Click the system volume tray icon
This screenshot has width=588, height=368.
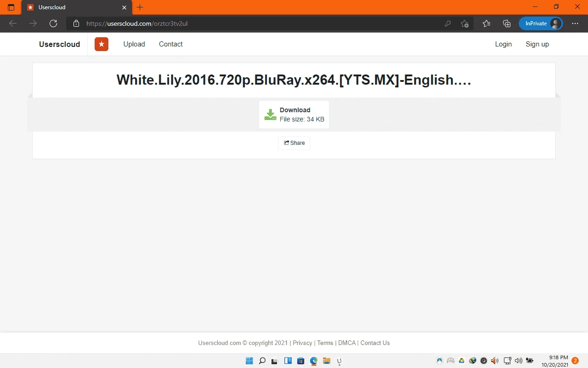click(519, 361)
